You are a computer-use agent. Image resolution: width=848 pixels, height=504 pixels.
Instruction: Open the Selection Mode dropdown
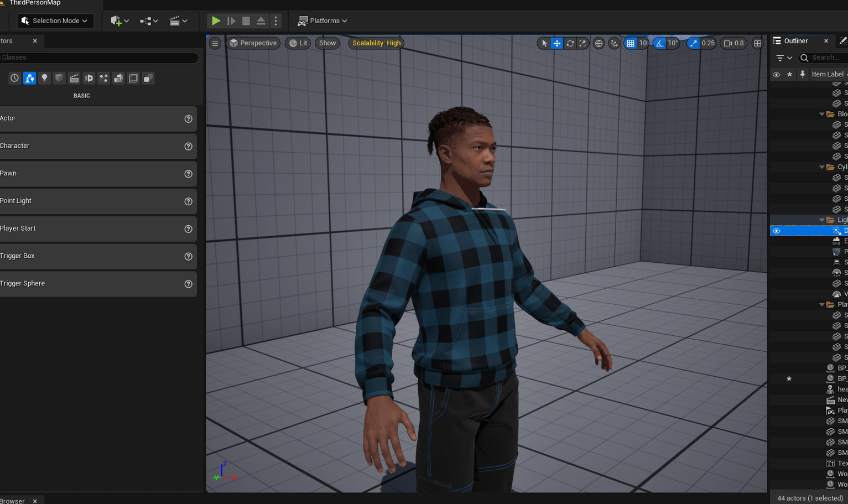(55, 21)
